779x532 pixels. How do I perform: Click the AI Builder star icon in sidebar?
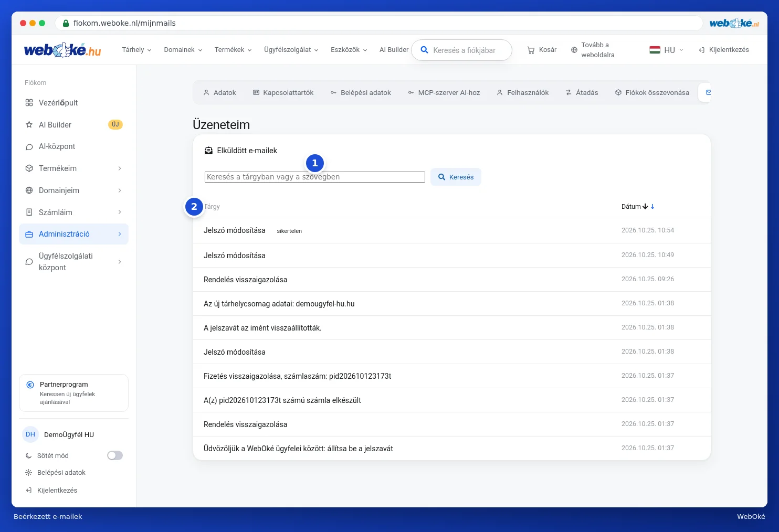coord(29,125)
